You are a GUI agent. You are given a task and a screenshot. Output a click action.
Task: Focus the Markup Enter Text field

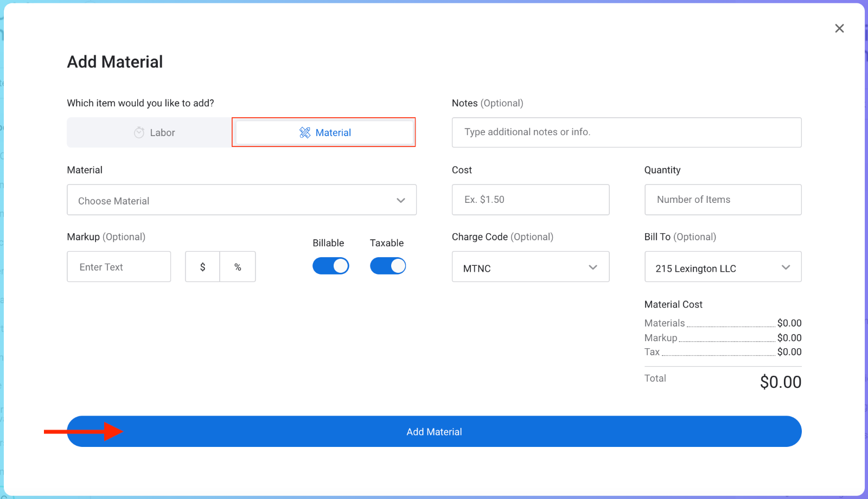click(119, 267)
